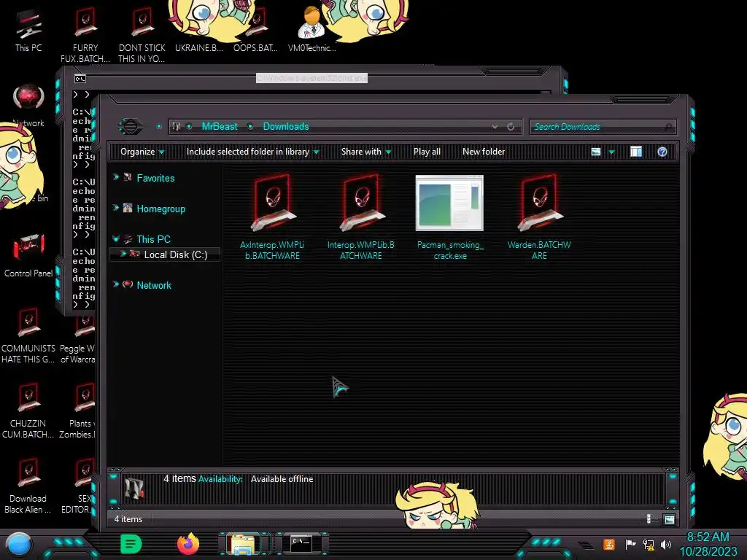The image size is (747, 560).
Task: Click the MrBeast breadcrumb
Action: pyautogui.click(x=219, y=127)
